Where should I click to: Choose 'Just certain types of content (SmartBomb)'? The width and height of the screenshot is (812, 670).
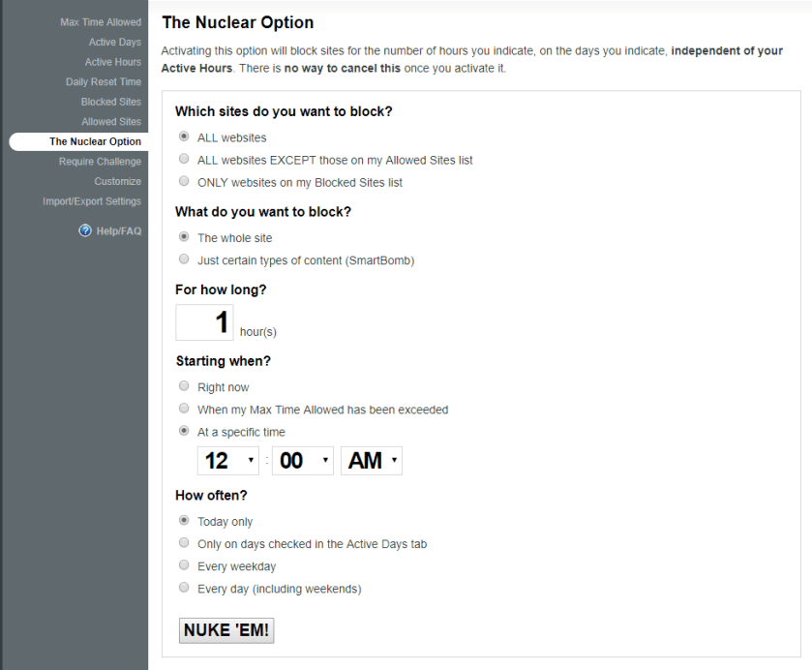[184, 259]
